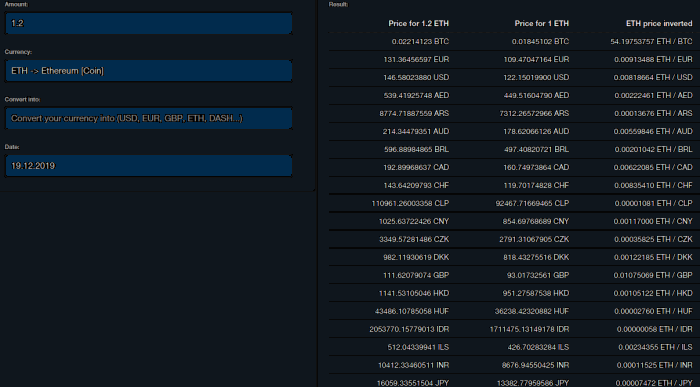Select the value 818.43275516 DKK
The image size is (700, 387).
pos(536,257)
